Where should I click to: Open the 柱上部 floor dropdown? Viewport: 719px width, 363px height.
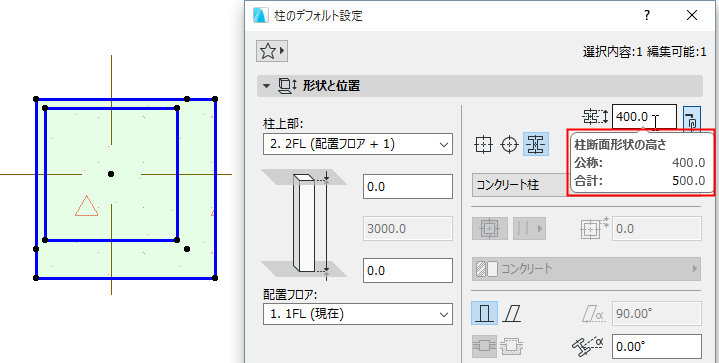click(358, 144)
